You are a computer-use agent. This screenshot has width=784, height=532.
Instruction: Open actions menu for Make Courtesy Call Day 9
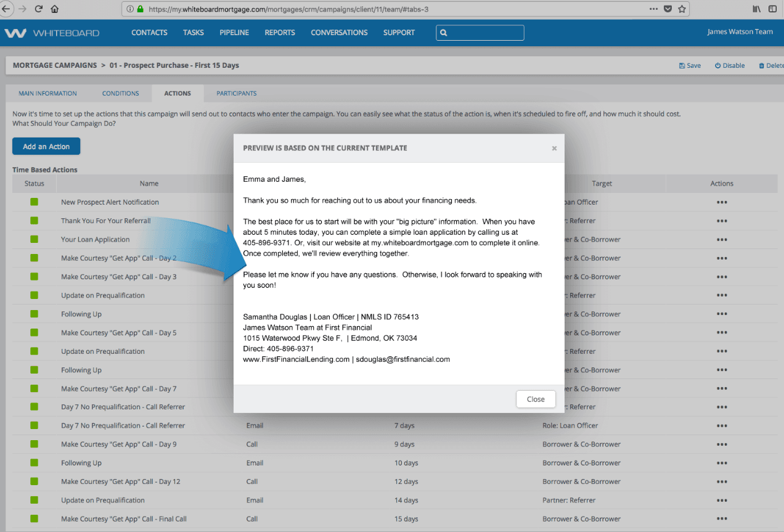(721, 444)
